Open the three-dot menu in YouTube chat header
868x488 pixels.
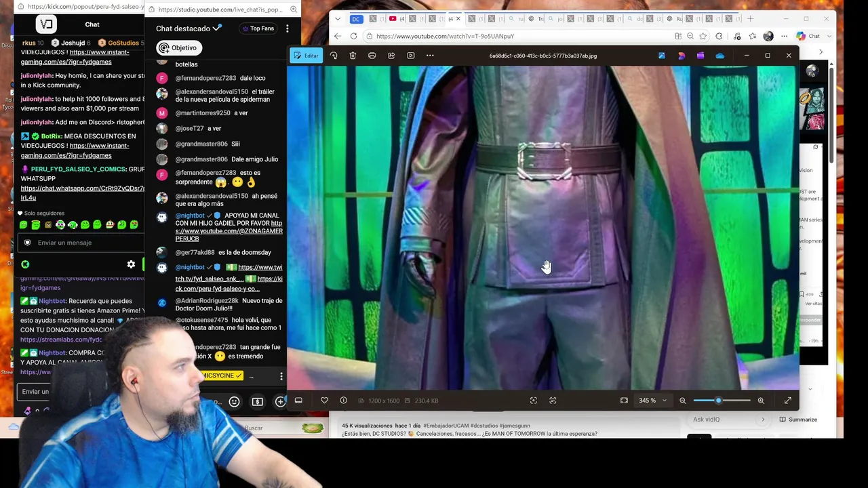(x=287, y=28)
